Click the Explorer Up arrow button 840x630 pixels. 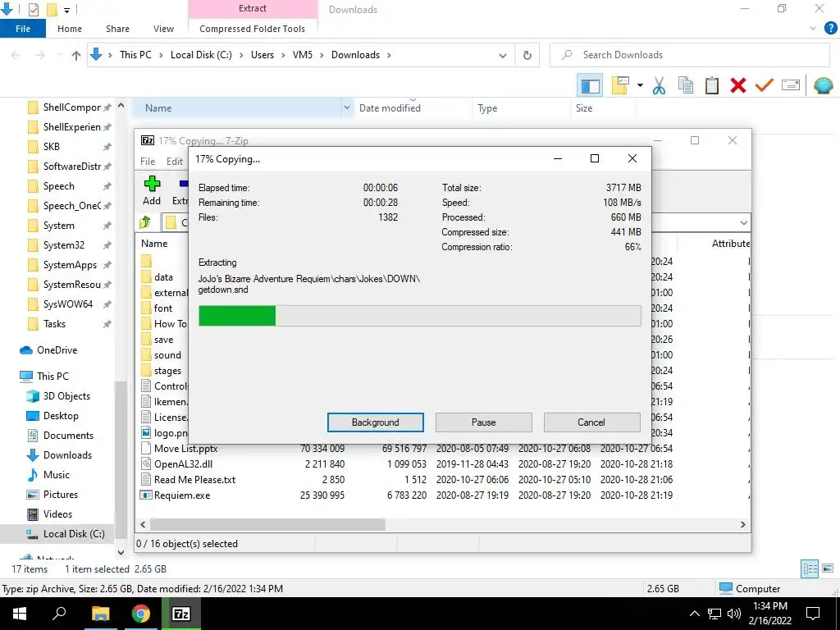tap(76, 55)
